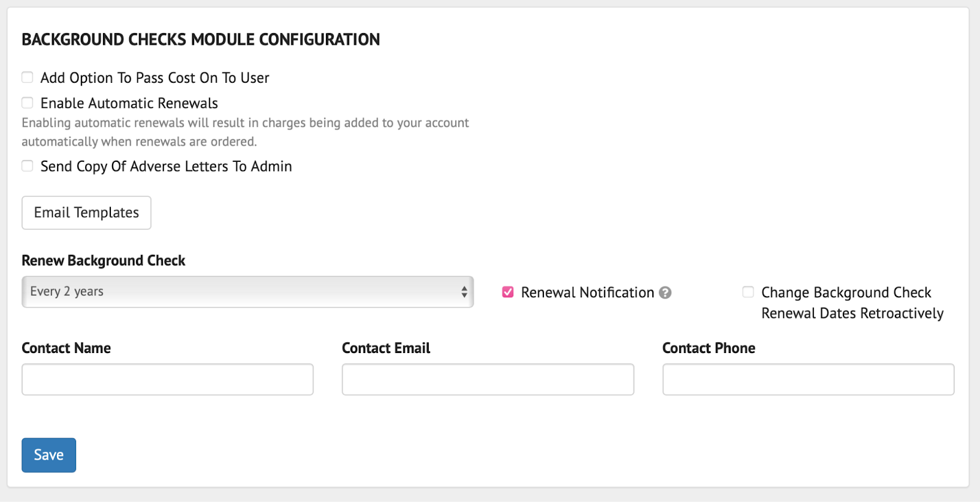The image size is (980, 502).
Task: Click the Renew Background Check label
Action: click(x=104, y=261)
